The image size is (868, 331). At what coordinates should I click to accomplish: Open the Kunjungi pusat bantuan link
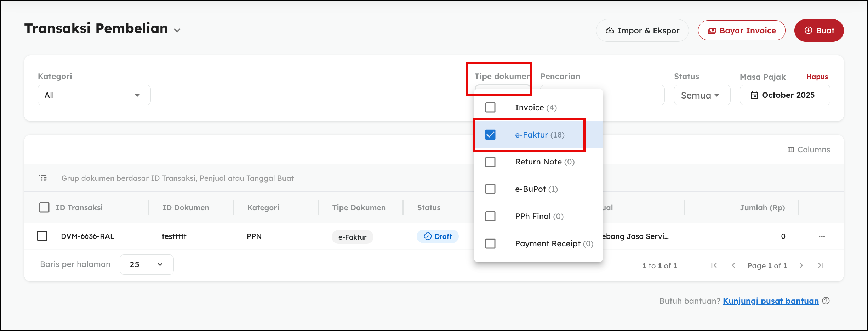(x=771, y=301)
